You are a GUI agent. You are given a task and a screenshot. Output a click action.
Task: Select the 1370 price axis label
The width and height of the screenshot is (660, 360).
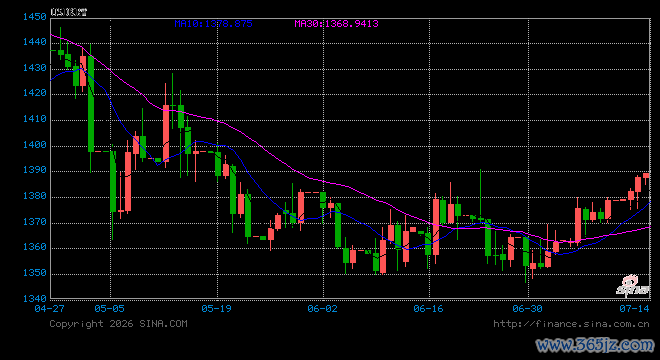click(35, 222)
